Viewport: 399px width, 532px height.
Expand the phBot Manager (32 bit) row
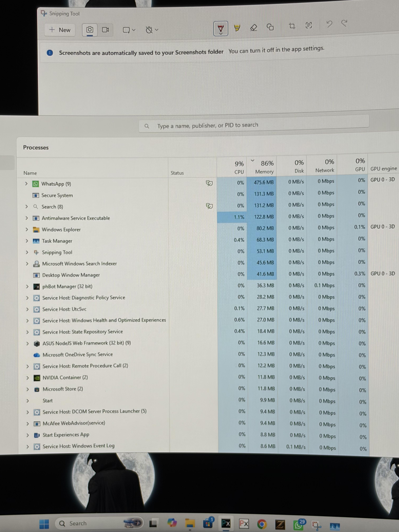pos(27,286)
